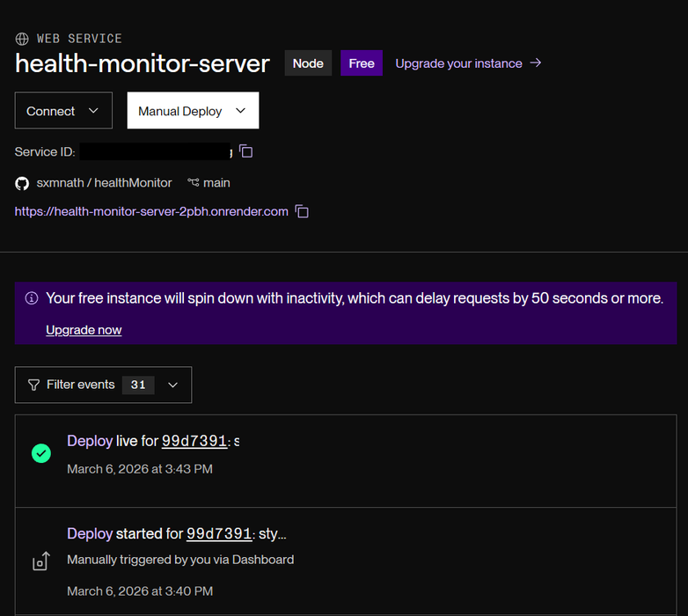
Task: Click the health-monitor-server title
Action: 143,63
